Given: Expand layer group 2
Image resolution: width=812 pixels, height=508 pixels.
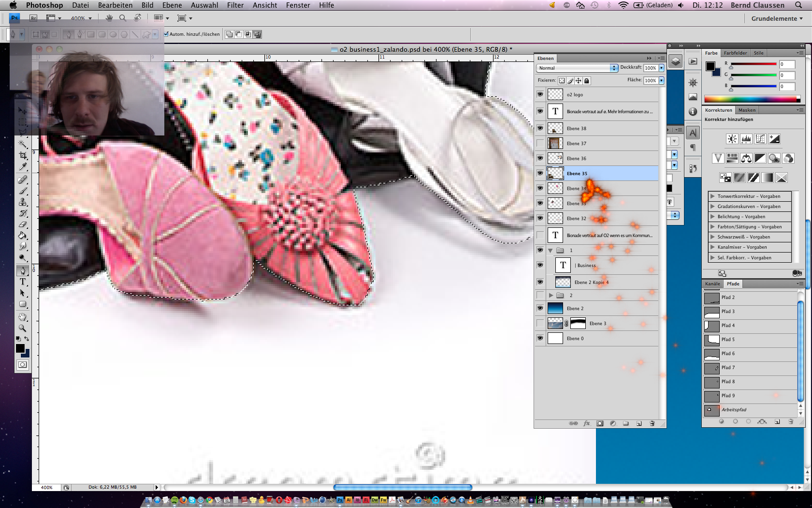Looking at the screenshot, I should (551, 295).
